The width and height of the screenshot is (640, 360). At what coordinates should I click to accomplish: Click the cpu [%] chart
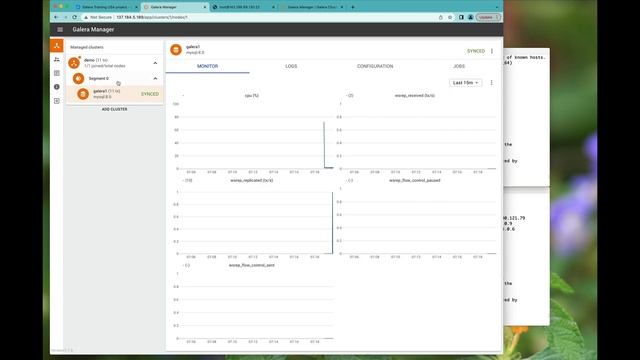tap(252, 133)
